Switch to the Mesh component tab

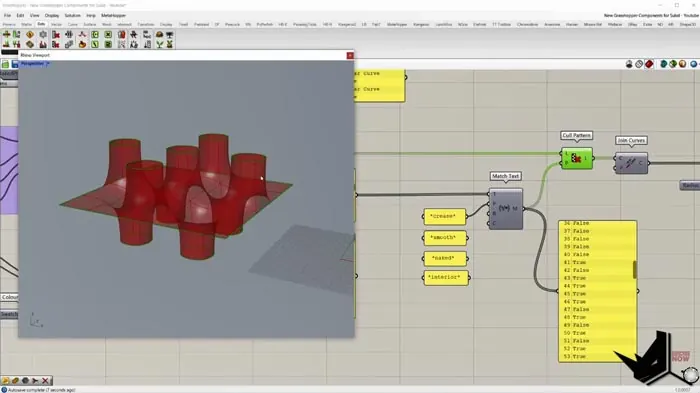107,24
